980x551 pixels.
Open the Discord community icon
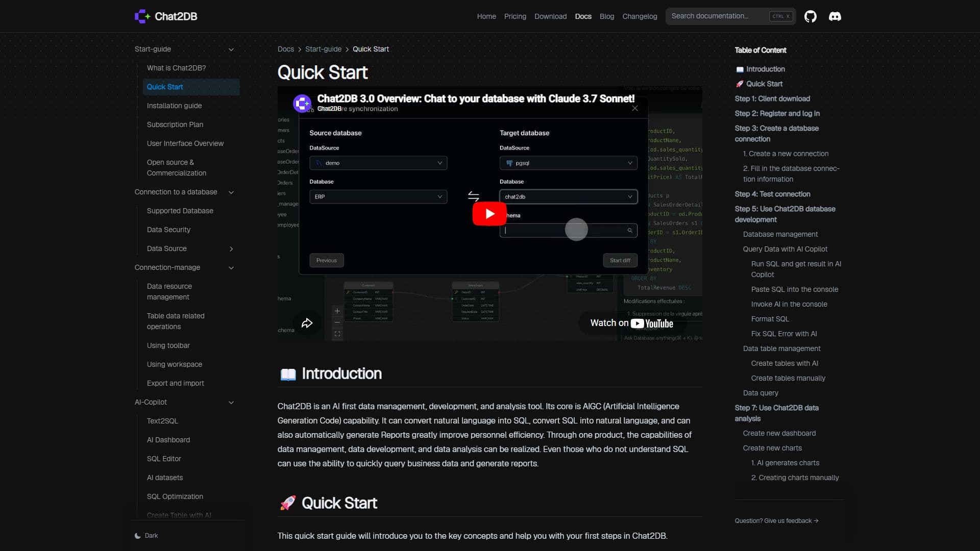[835, 16]
